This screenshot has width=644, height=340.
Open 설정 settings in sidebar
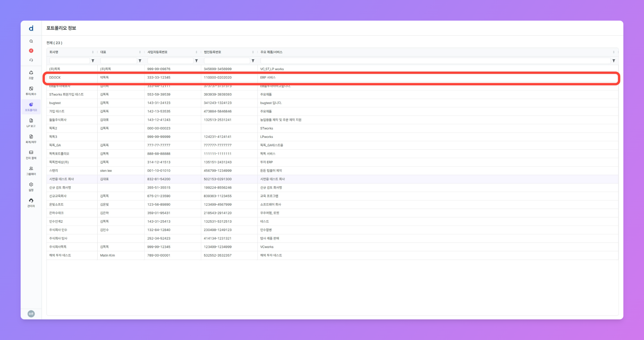point(31,187)
